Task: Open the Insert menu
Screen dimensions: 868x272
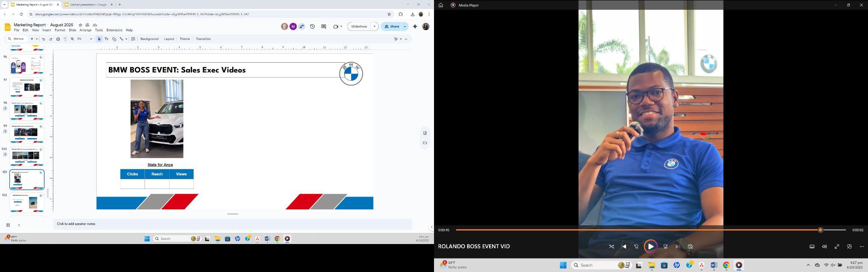Action: click(x=47, y=30)
